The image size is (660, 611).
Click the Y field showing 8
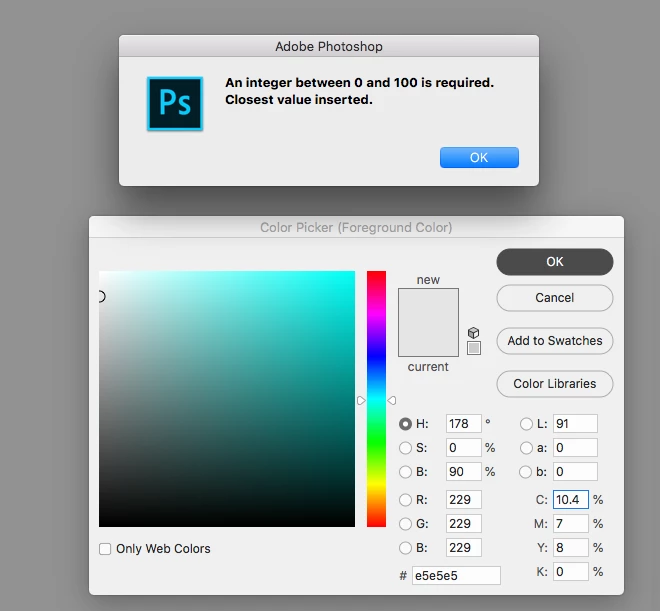point(571,548)
